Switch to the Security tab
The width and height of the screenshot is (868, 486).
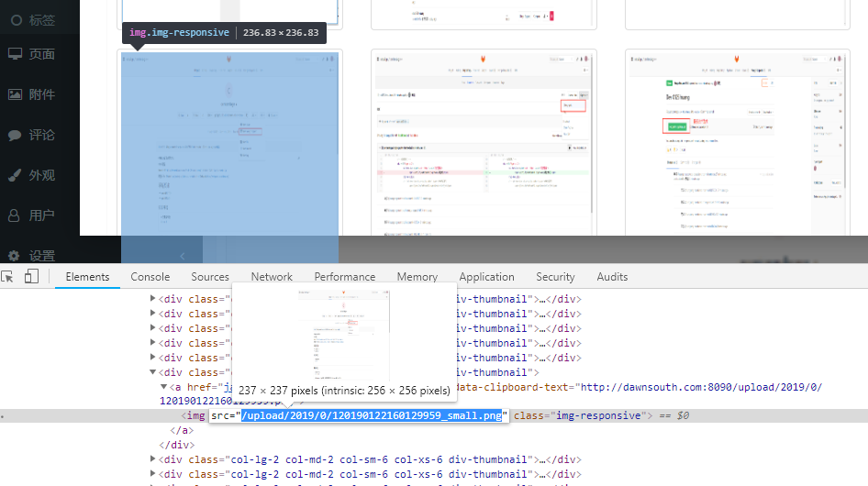[x=555, y=277]
